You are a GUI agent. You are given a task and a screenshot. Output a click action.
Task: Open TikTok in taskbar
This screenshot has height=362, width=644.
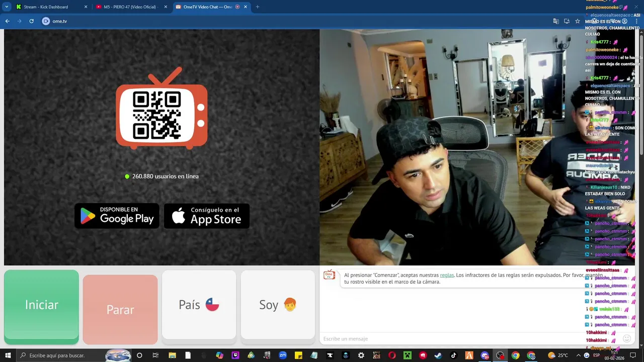coord(454,355)
